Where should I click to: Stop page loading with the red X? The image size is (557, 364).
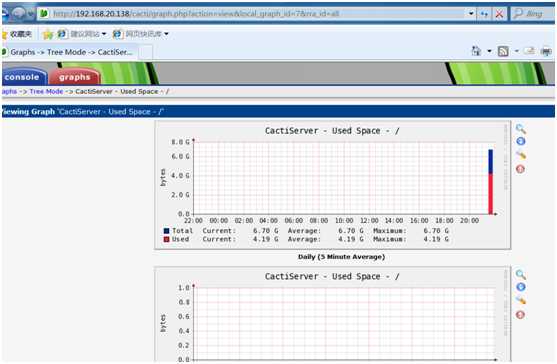click(x=499, y=14)
